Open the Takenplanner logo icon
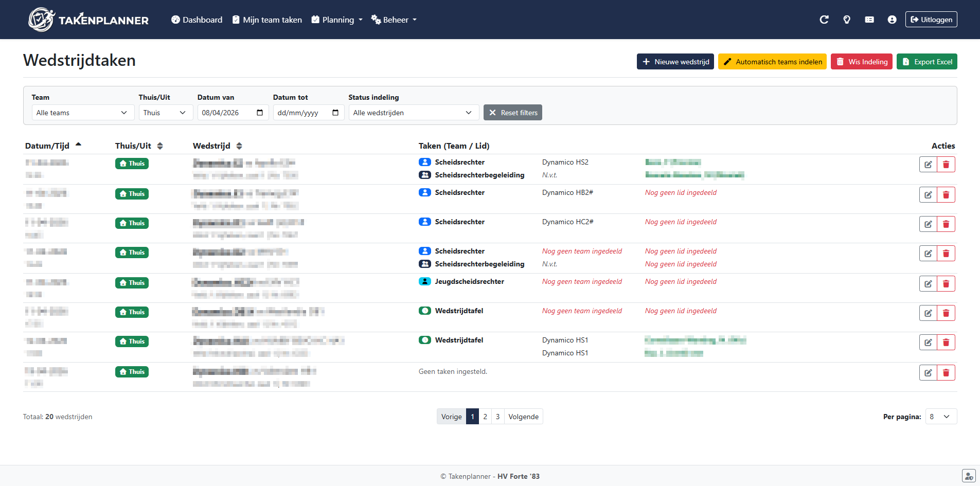980x486 pixels. pyautogui.click(x=42, y=19)
